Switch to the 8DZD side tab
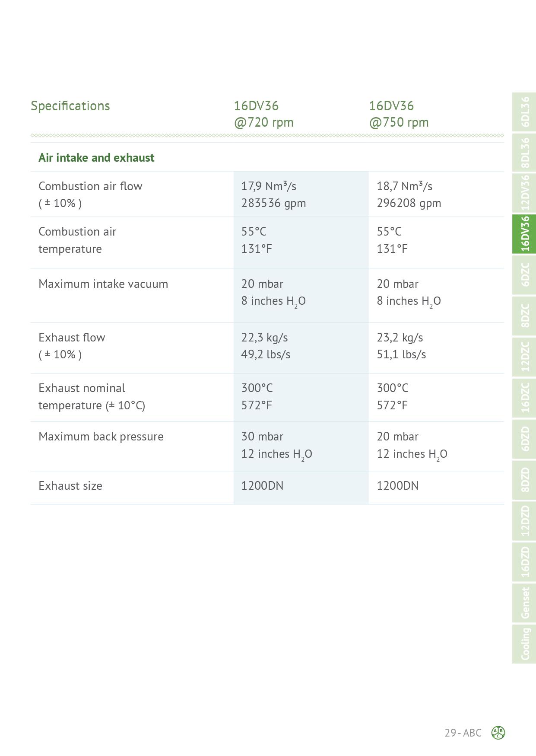Viewport: 536px width, 756px height. [524, 480]
